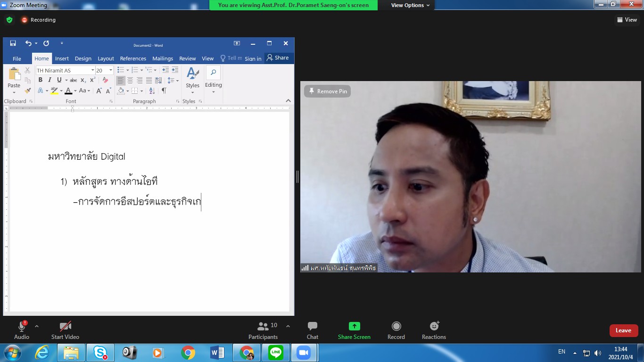Click the Share Screen icon
Screen dimensions: 644x362
coord(354,326)
